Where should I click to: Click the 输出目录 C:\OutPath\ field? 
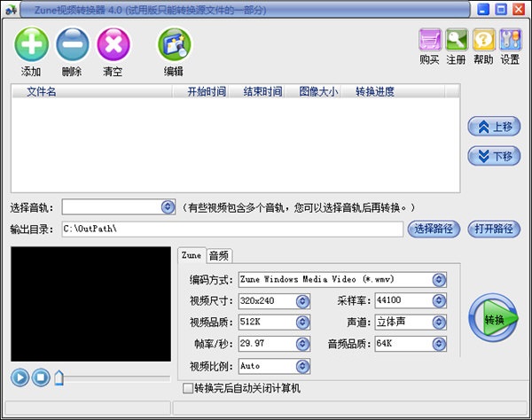[x=232, y=229]
